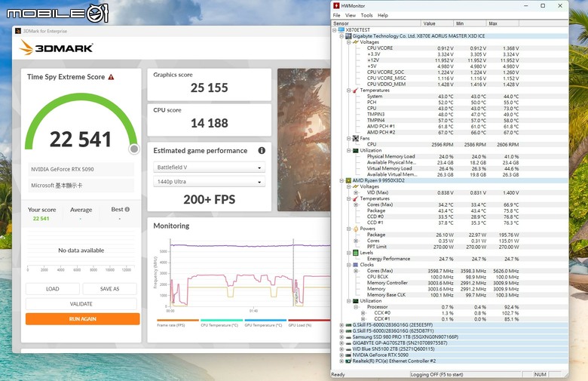588x381 pixels.
Task: Click the Mobile01 logo
Action: [x=58, y=14]
